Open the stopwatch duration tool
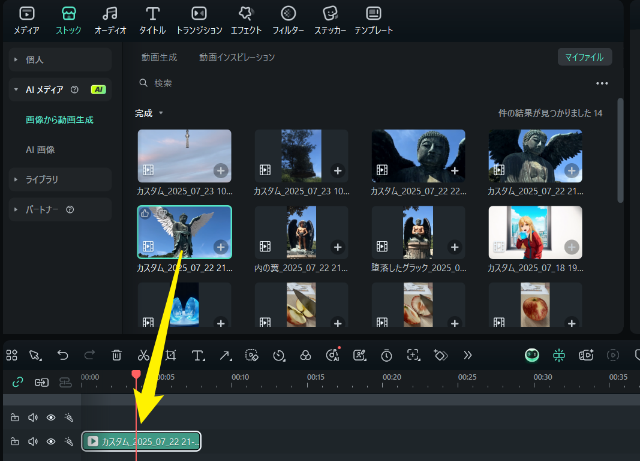Viewport: 640px width, 461px height. click(386, 355)
